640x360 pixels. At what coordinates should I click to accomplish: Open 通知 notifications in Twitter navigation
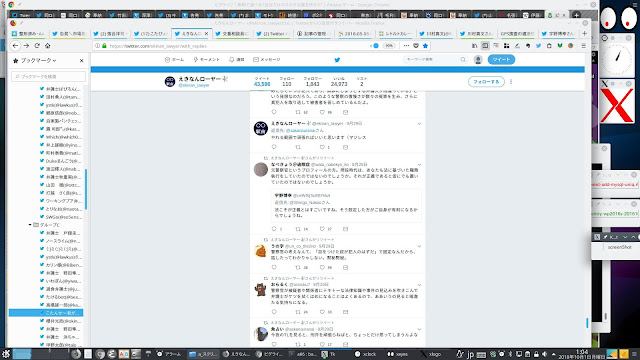pos(237,60)
